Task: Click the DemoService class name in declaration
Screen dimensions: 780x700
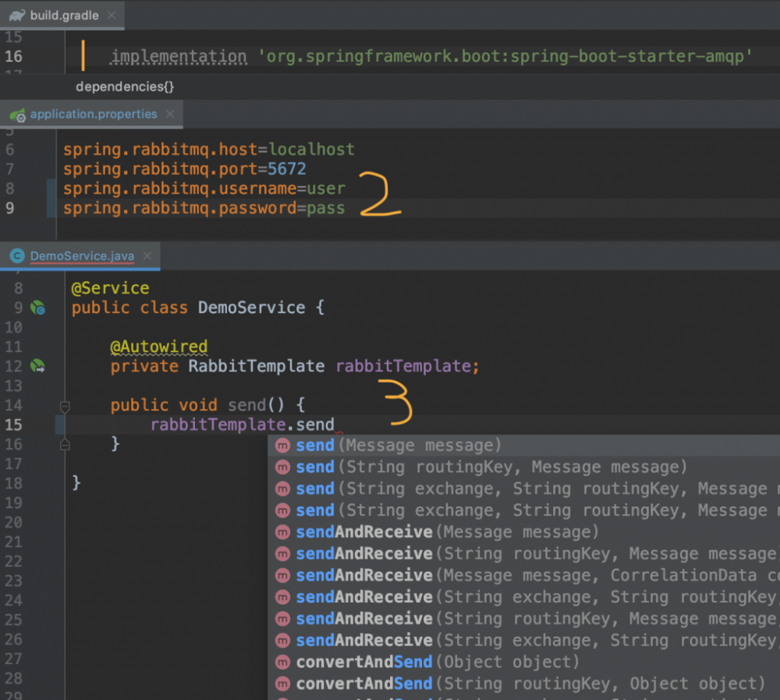Action: [252, 307]
